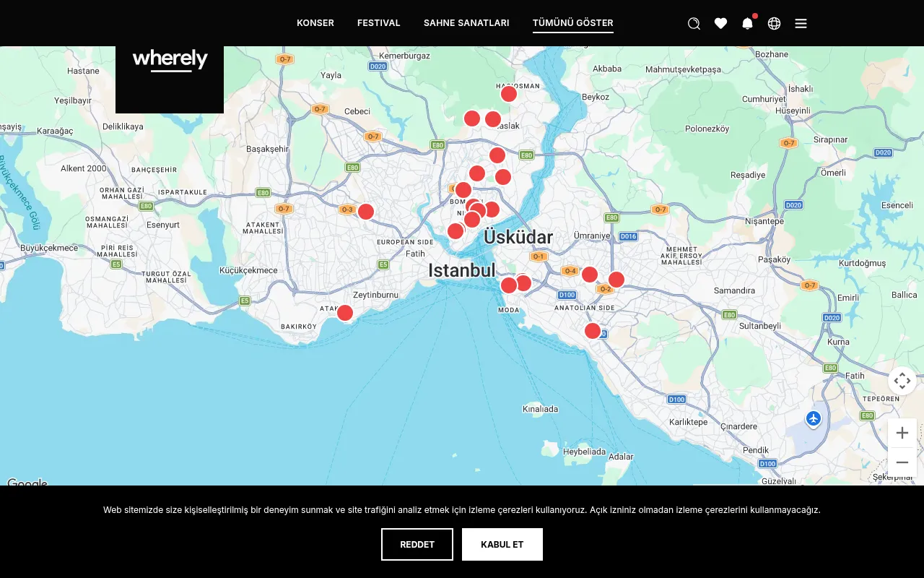Screen dimensions: 924x578
Task: Click red marker on Ataköy coast
Action: coord(345,313)
